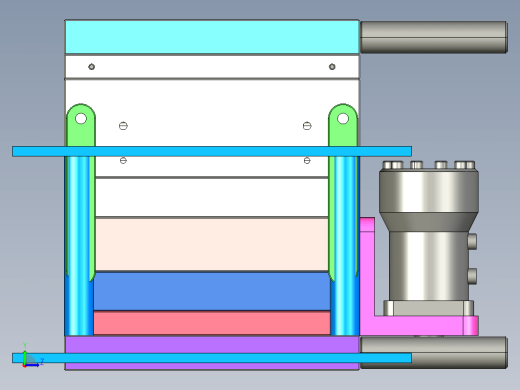The width and height of the screenshot is (520, 390).
Task: Select the lower long blue bar across the purple base
Action: tap(212, 358)
